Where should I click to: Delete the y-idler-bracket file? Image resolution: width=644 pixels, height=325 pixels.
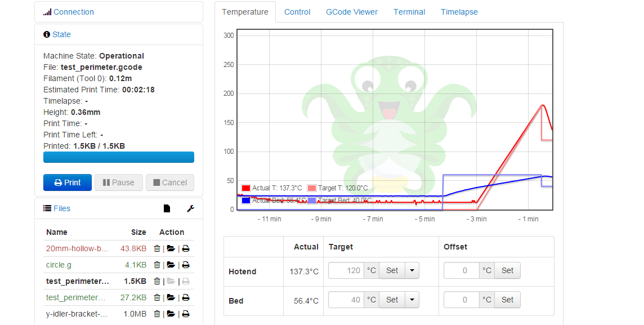point(157,314)
